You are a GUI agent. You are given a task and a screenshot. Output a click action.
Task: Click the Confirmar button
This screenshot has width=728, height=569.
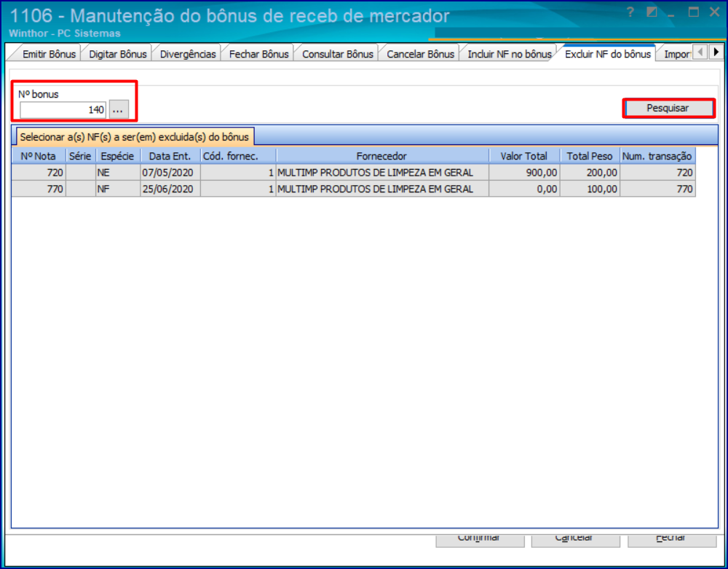pyautogui.click(x=480, y=541)
